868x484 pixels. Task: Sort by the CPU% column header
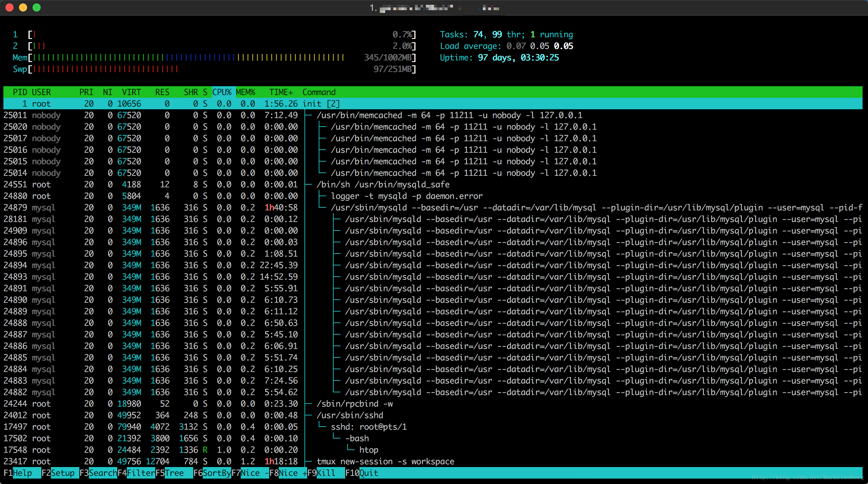coord(222,92)
